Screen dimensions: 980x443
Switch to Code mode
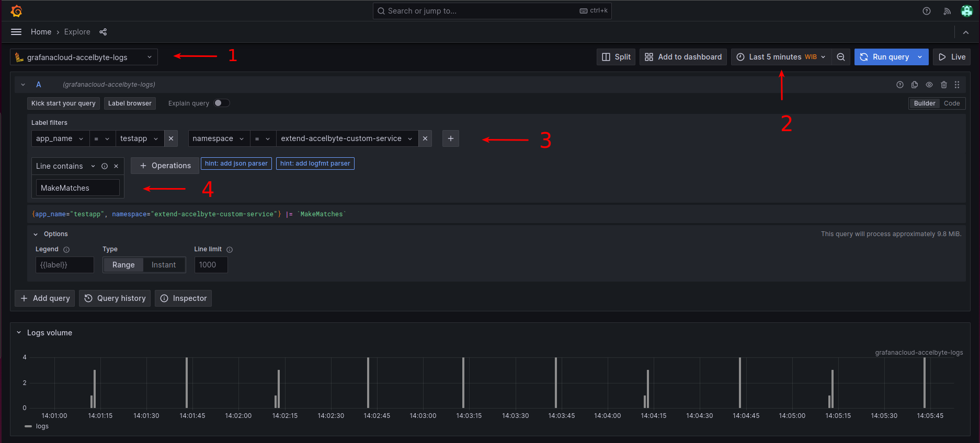952,103
